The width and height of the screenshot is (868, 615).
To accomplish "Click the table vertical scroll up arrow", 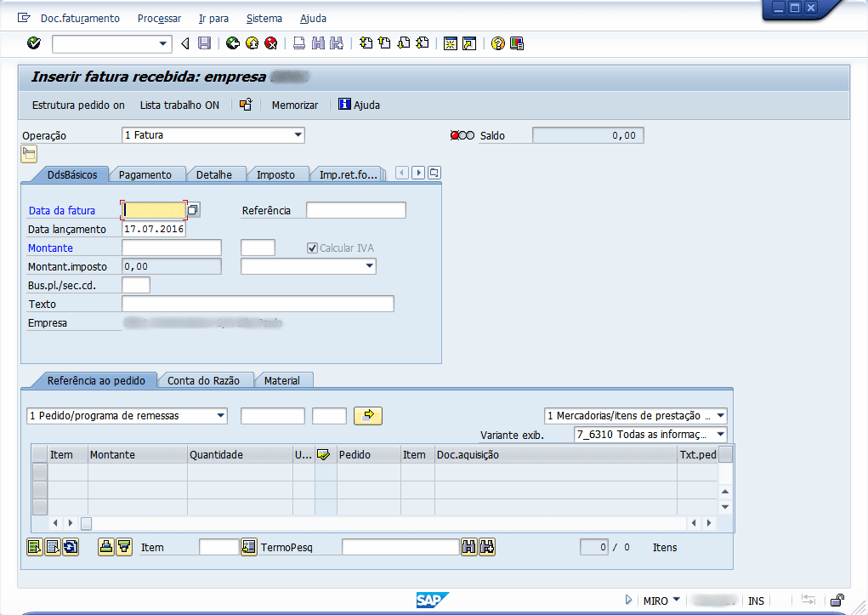I will [x=725, y=492].
